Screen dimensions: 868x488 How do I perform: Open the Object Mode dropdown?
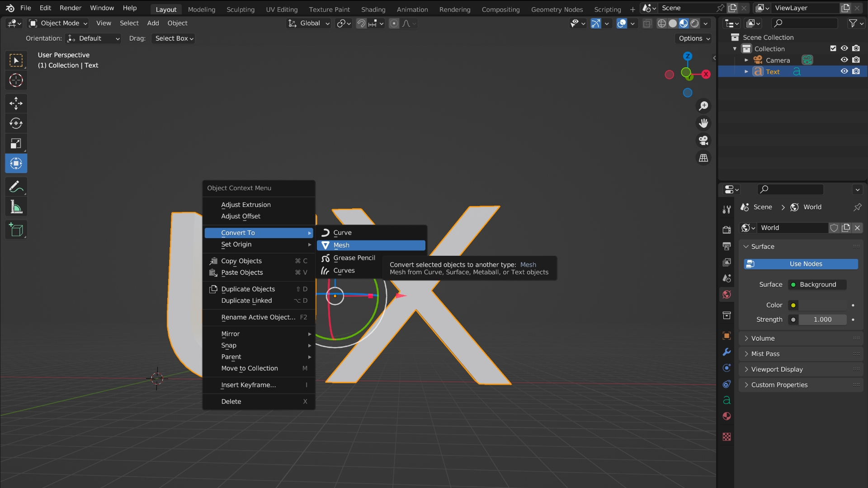[58, 23]
